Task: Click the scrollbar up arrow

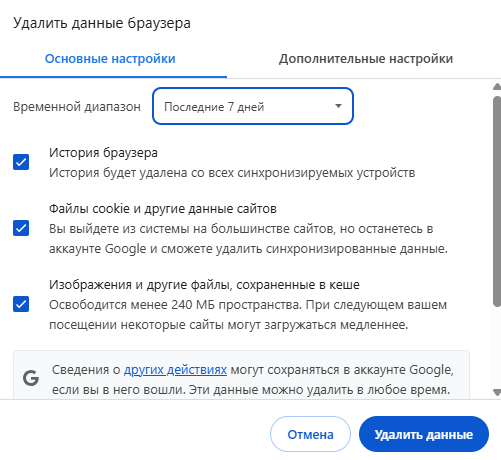Action: (497, 87)
